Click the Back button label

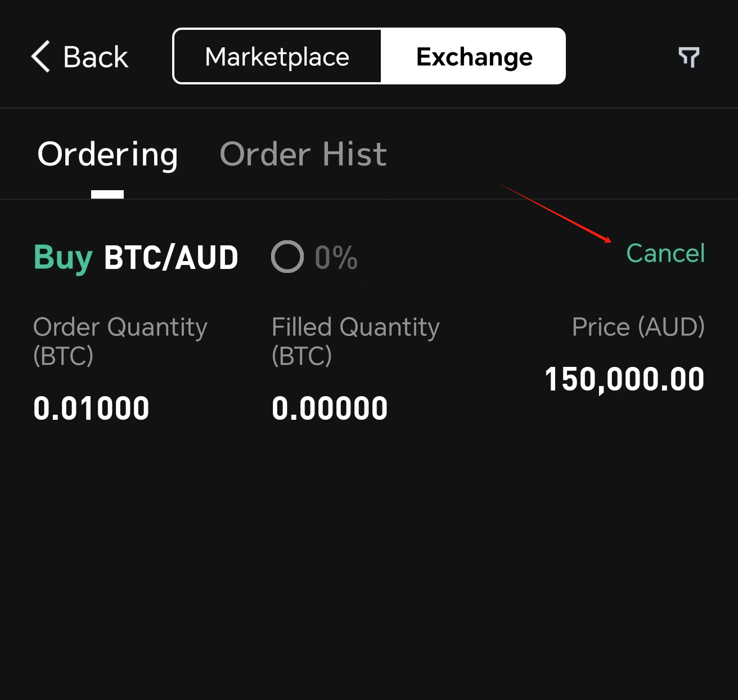(96, 56)
